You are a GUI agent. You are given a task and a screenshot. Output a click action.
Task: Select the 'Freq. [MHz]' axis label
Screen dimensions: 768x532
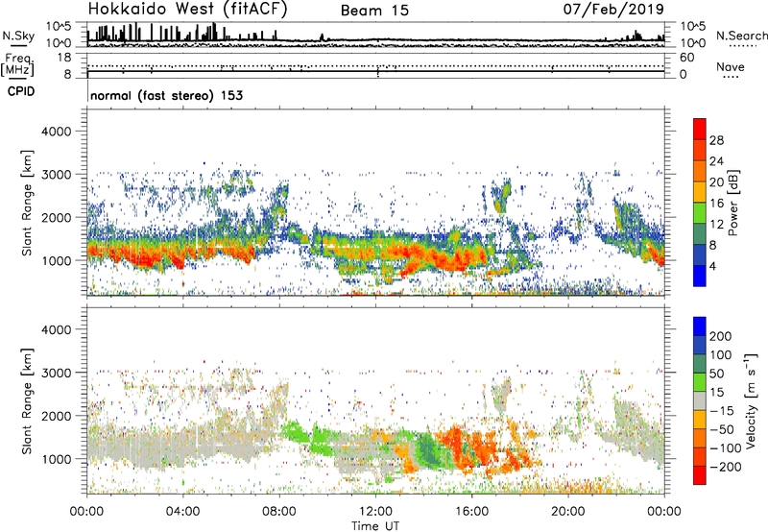click(x=17, y=64)
